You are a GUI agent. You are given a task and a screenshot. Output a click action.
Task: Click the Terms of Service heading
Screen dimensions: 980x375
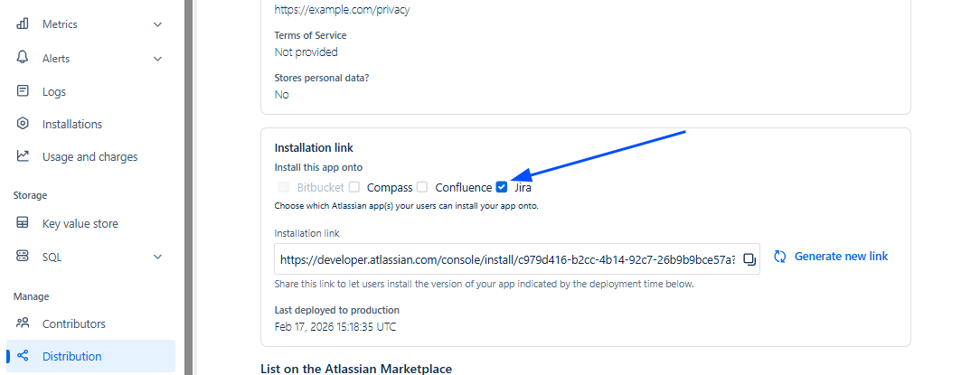(310, 35)
